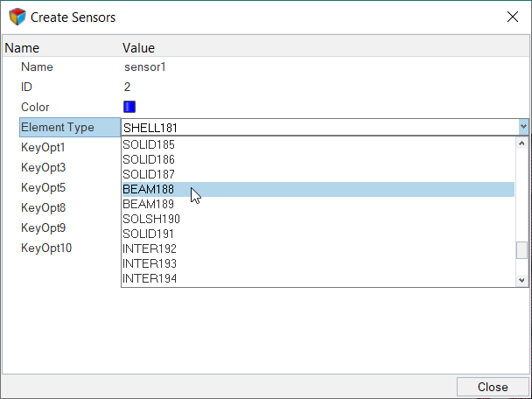Pick SOLID191 from the options
The image size is (532, 399).
[150, 234]
